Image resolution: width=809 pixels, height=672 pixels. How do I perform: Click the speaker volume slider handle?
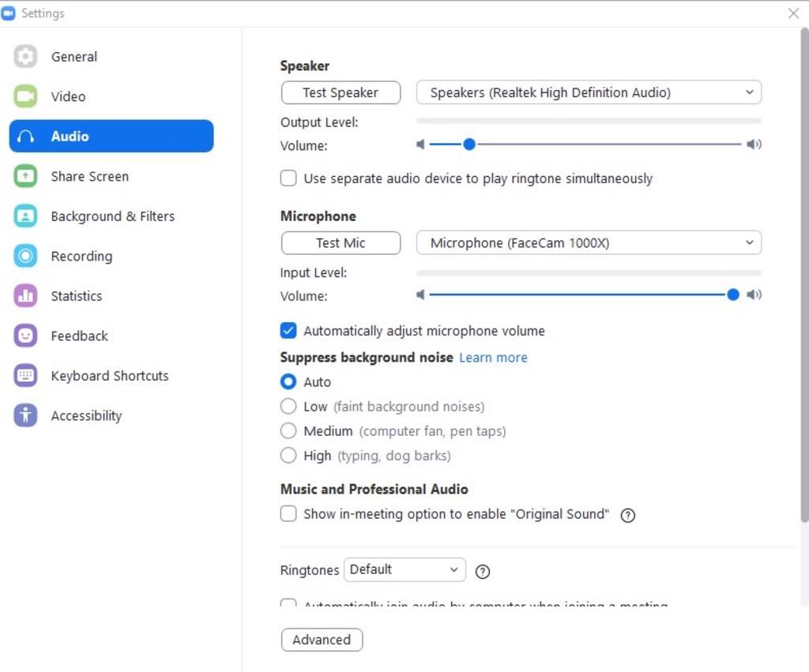469,145
